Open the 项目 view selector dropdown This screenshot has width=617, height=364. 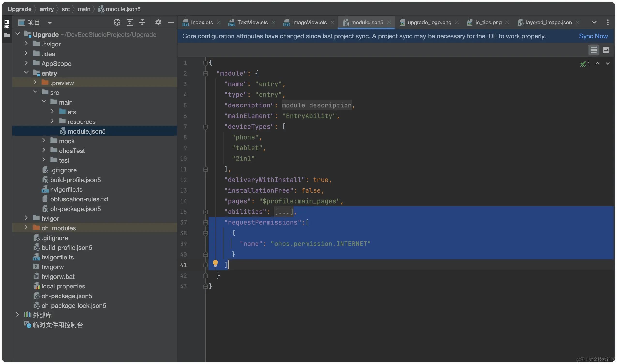(x=50, y=23)
